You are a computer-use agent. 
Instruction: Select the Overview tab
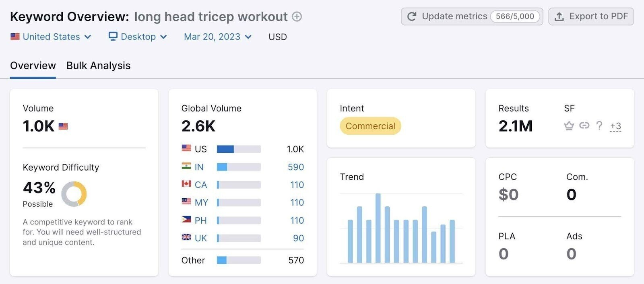(33, 66)
